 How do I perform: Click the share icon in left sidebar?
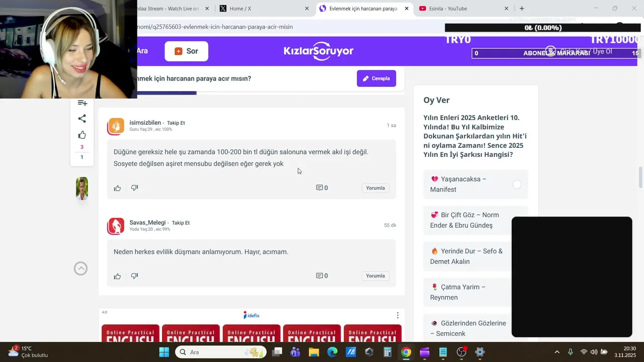(82, 119)
